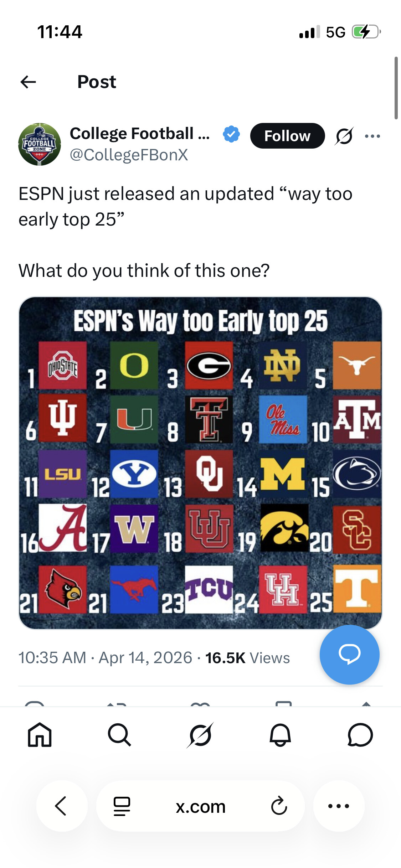Open the Grok icon beside Follow button

point(344,136)
